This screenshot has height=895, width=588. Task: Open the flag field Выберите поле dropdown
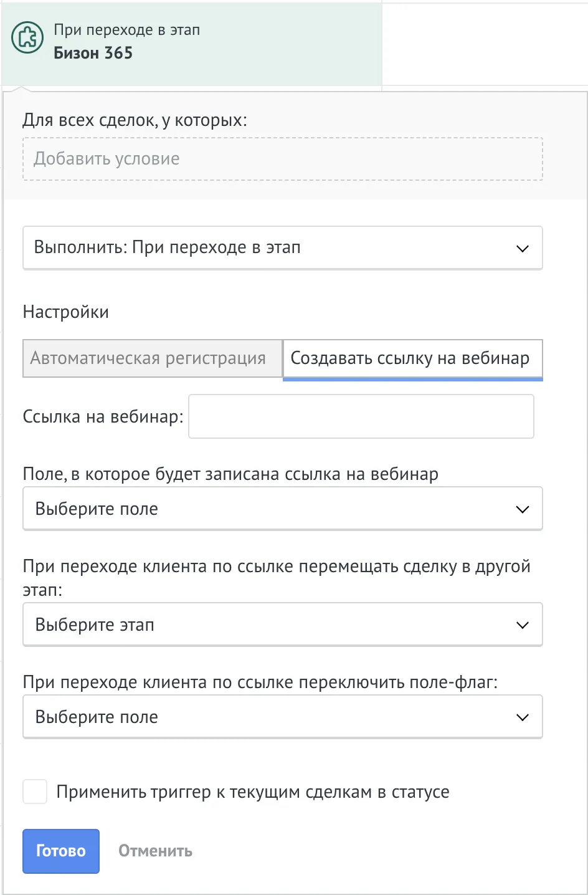pos(283,717)
